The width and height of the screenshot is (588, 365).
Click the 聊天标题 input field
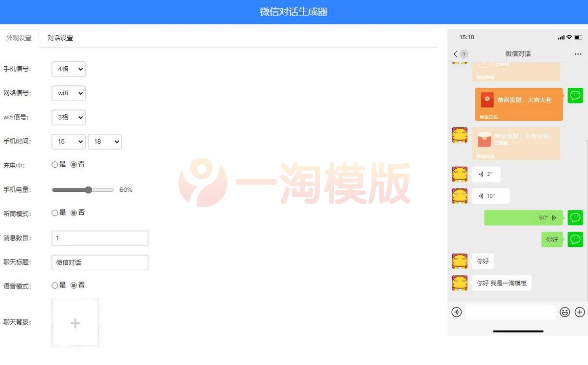coord(100,262)
